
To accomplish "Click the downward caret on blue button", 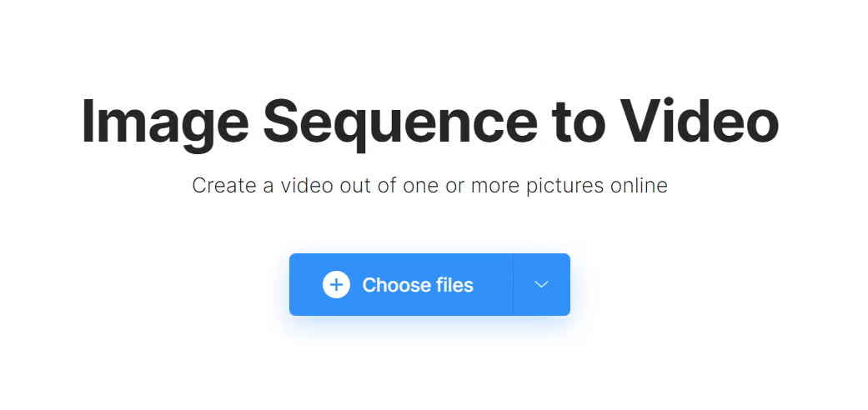I will pyautogui.click(x=541, y=284).
